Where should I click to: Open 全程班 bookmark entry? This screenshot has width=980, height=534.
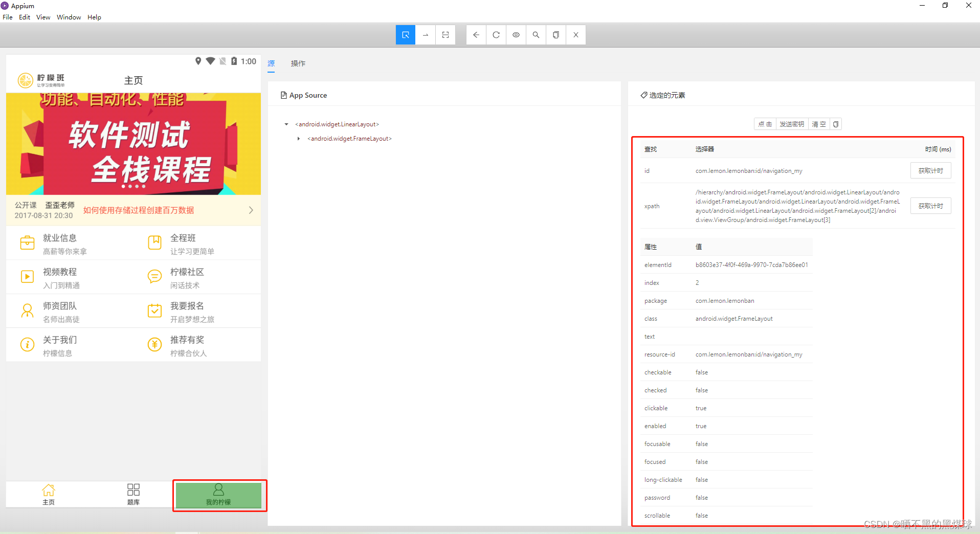197,243
